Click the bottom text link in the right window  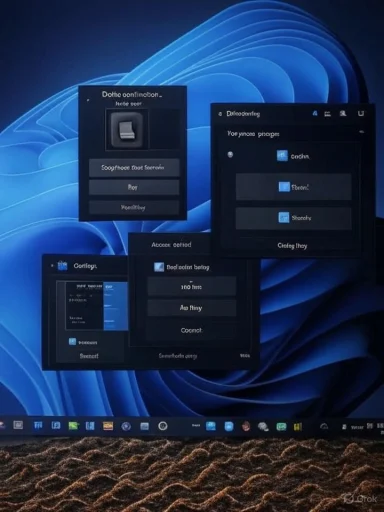292,246
